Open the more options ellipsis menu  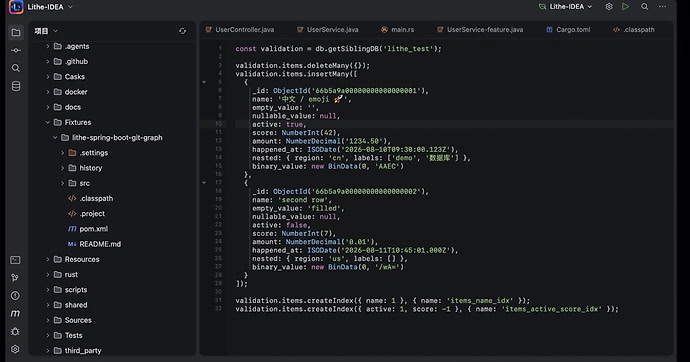[x=662, y=7]
